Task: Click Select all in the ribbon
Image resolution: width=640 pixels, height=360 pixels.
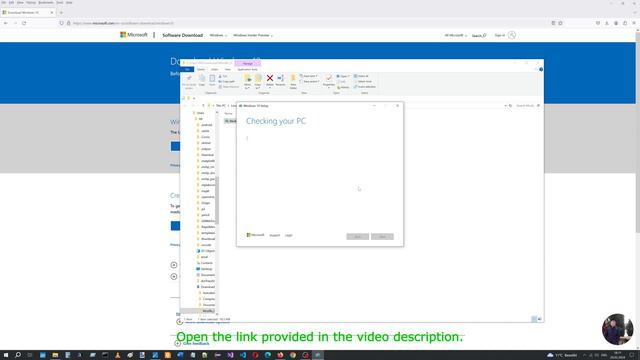Action: pyautogui.click(x=361, y=76)
